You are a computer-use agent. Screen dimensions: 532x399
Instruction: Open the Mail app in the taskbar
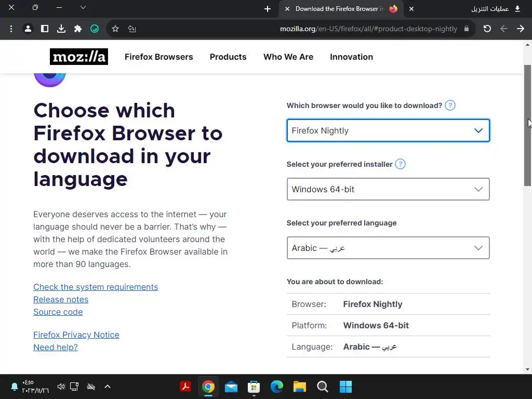[x=231, y=387]
